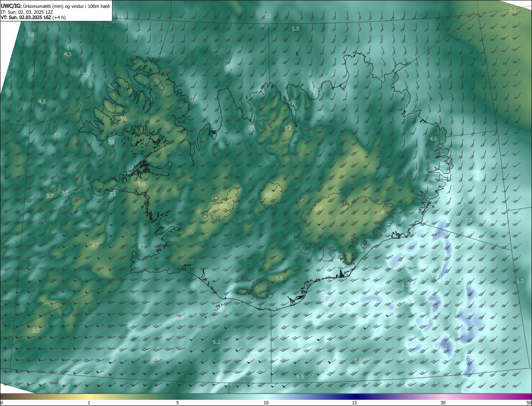Click the 4.6 value label on the map
This screenshot has height=406, width=532.
pyautogui.click(x=433, y=139)
